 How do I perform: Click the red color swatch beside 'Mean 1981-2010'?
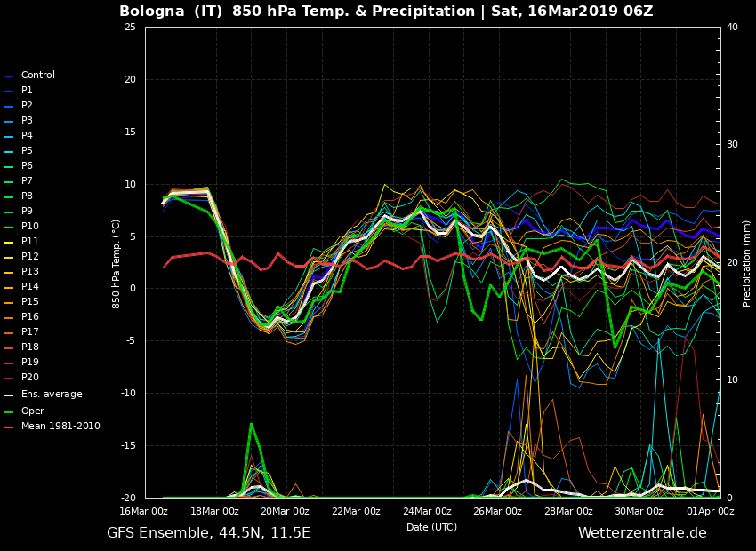9,427
